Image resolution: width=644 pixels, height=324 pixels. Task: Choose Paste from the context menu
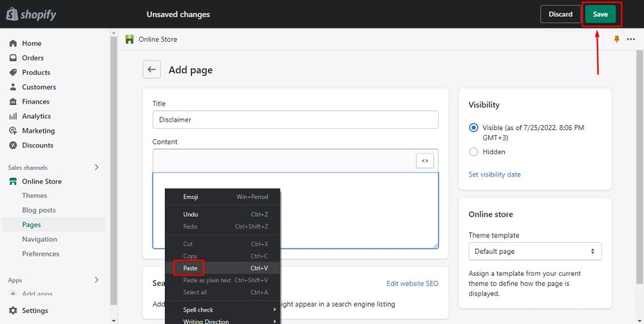pyautogui.click(x=223, y=268)
